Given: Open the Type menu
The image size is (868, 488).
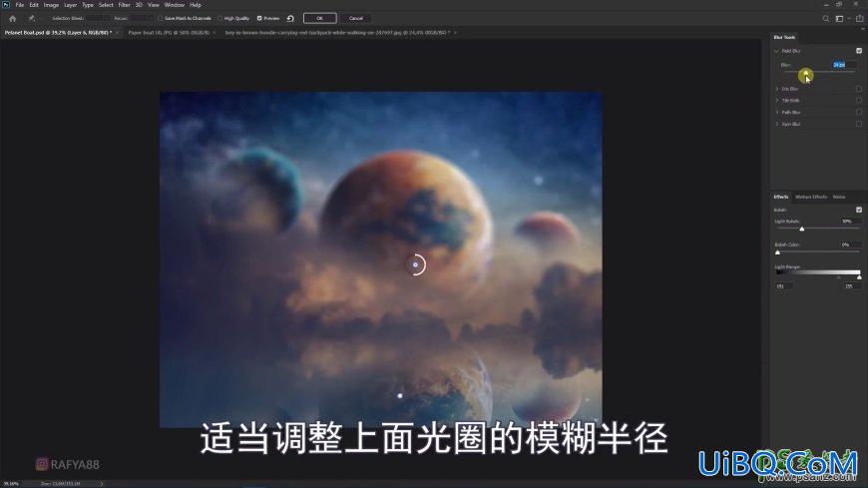Looking at the screenshot, I should point(88,5).
